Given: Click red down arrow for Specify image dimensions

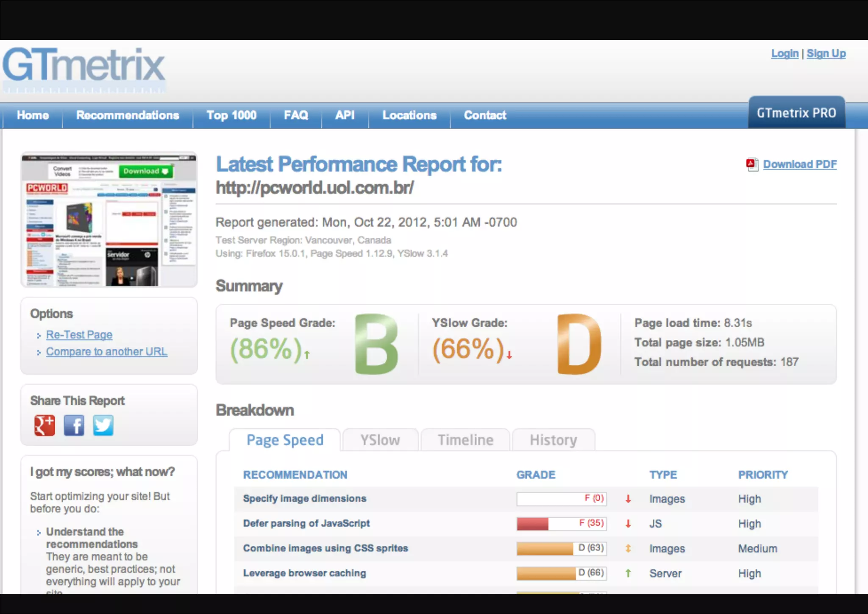Looking at the screenshot, I should pyautogui.click(x=628, y=499).
